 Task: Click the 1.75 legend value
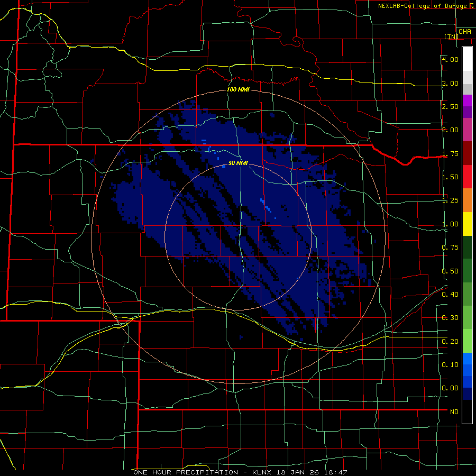450,153
